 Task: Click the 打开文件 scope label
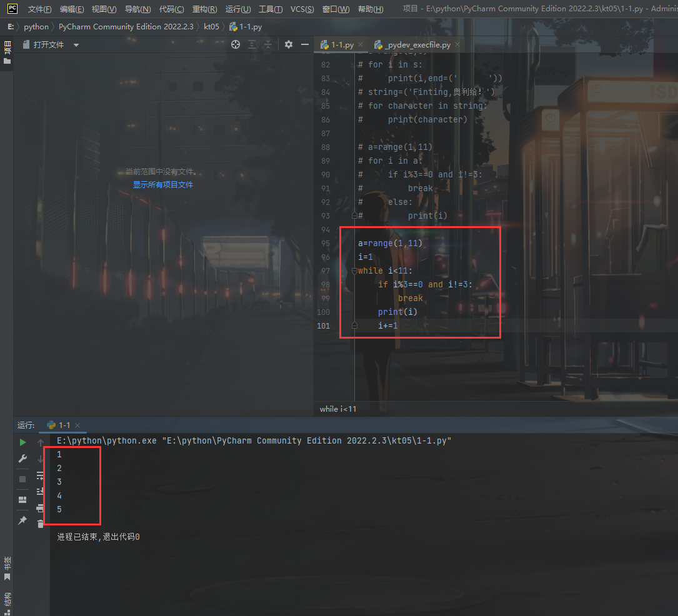(49, 45)
